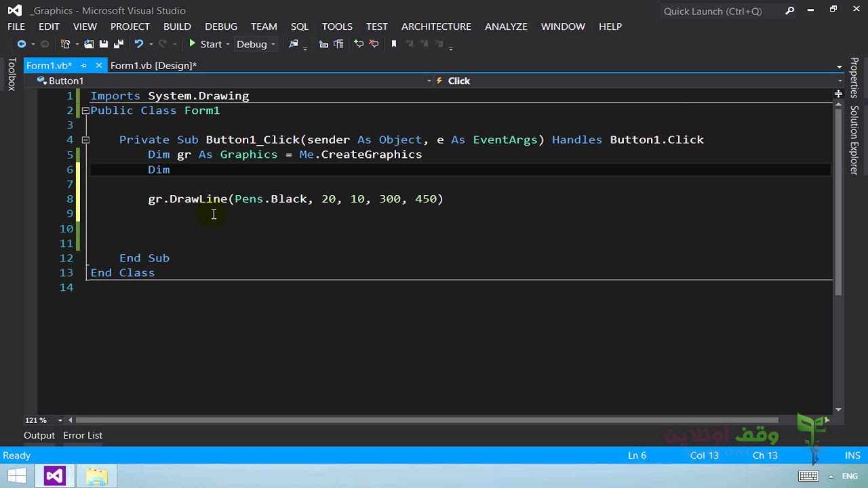Viewport: 868px width, 488px height.
Task: Click the New Project toolbar icon
Action: [x=66, y=44]
